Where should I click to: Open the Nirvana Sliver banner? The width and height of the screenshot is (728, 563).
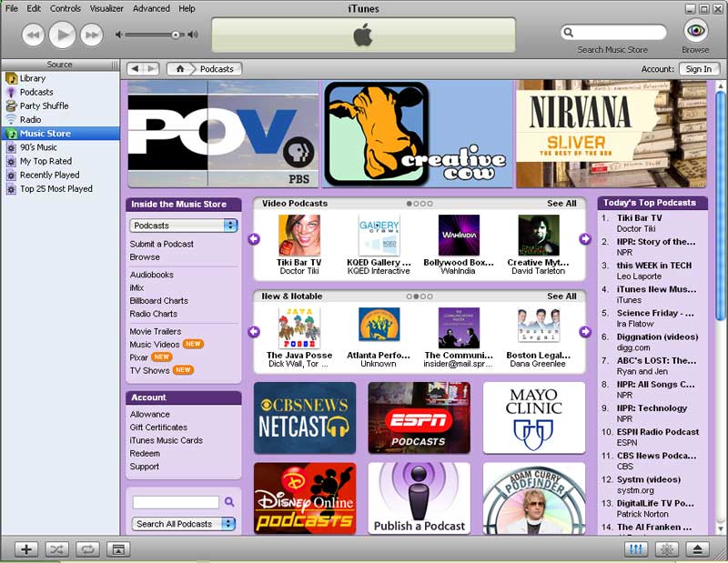[612, 134]
